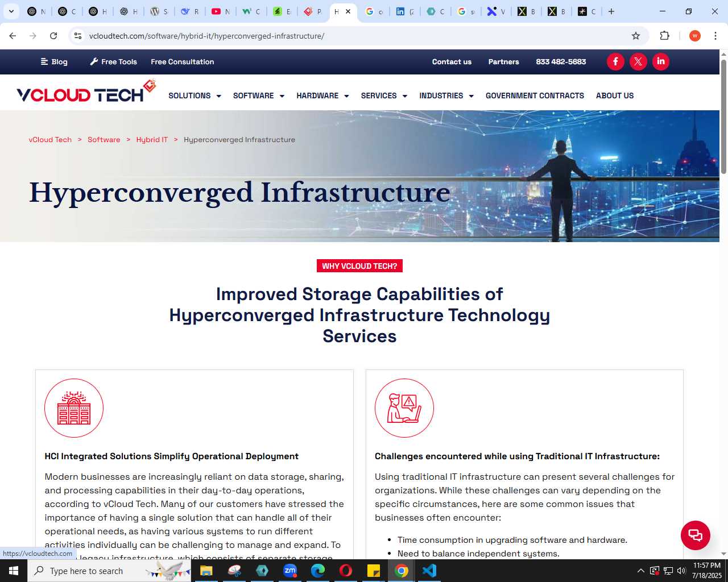The height and width of the screenshot is (582, 728).
Task: Open the Windows Start menu
Action: pos(14,571)
